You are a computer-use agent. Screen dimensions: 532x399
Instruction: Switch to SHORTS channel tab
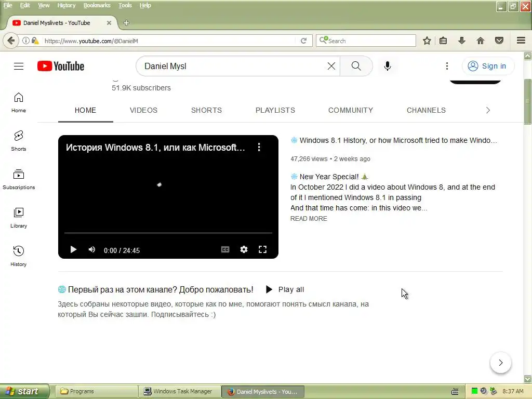coord(206,110)
